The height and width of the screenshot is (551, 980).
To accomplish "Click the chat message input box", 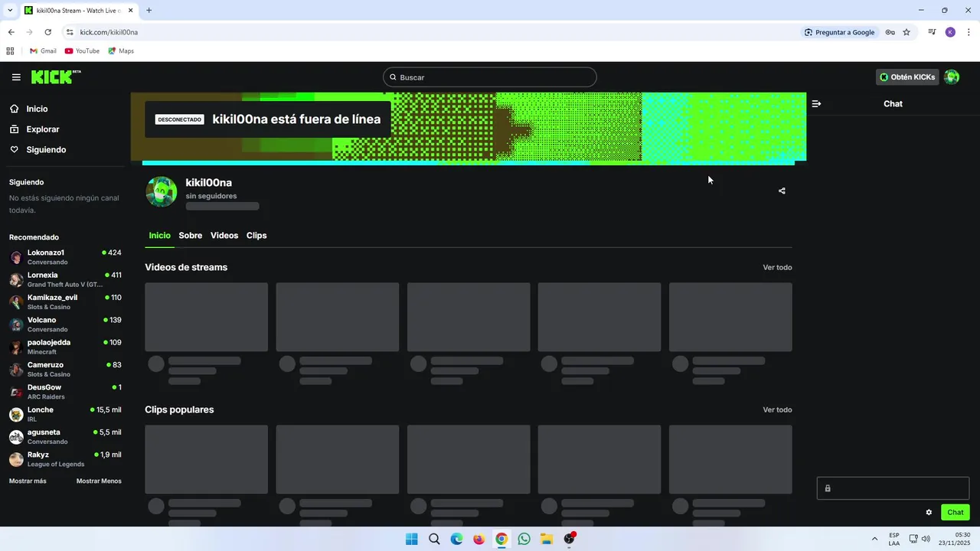I will [x=893, y=488].
